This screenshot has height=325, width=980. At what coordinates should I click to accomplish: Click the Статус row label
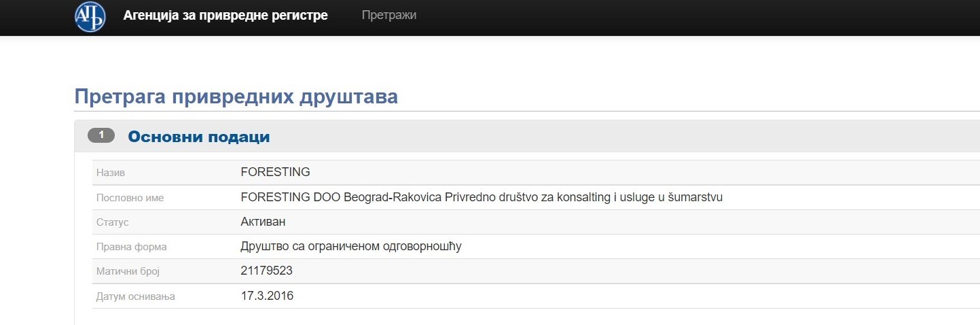pyautogui.click(x=112, y=222)
